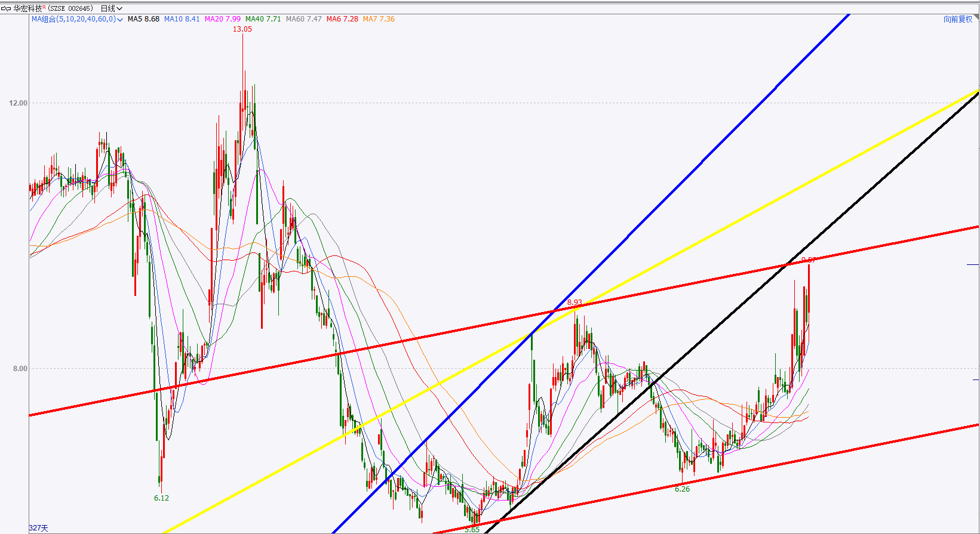980x534 pixels.
Task: Click the 向前复权 adjustment link
Action: click(x=958, y=19)
